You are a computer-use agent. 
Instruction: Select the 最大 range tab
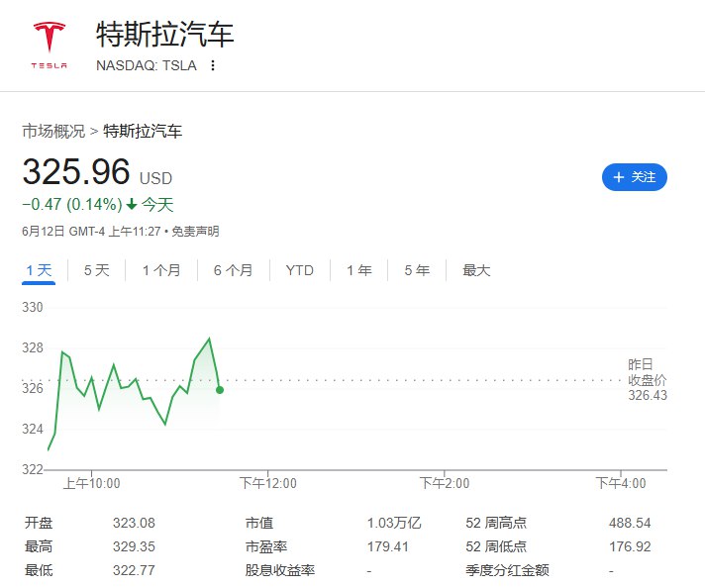coord(476,270)
